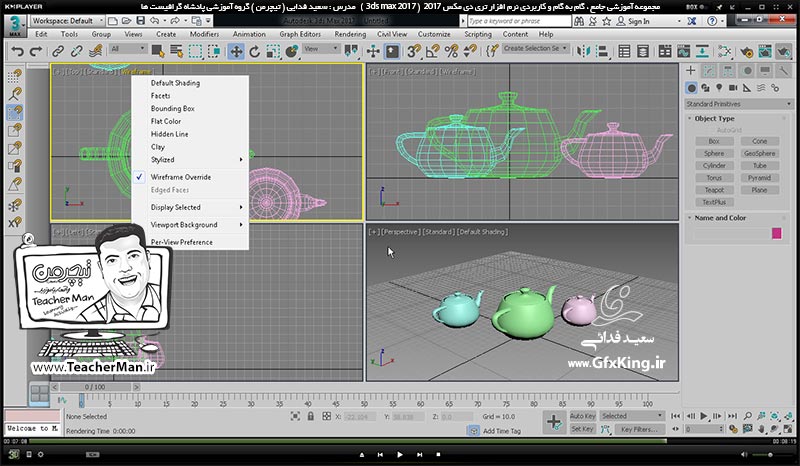Click the Align tool icon

pyautogui.click(x=603, y=52)
